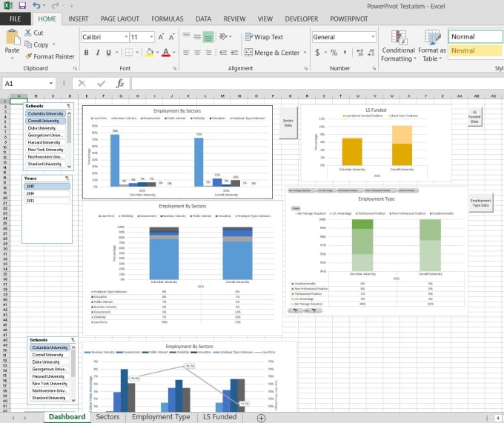Screen dimensions: 504x423
Task: Cut the selection with scissors icon
Action: click(x=34, y=33)
